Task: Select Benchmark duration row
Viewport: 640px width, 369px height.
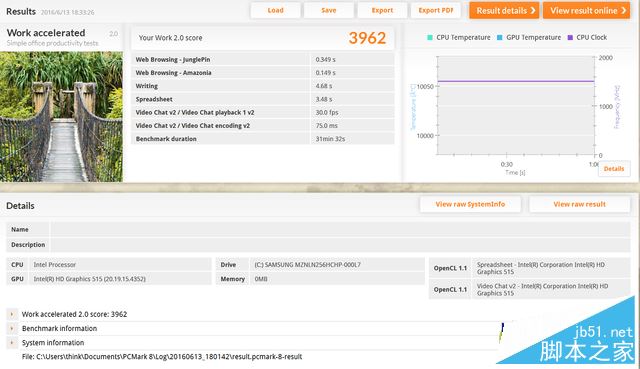Action: [x=263, y=139]
